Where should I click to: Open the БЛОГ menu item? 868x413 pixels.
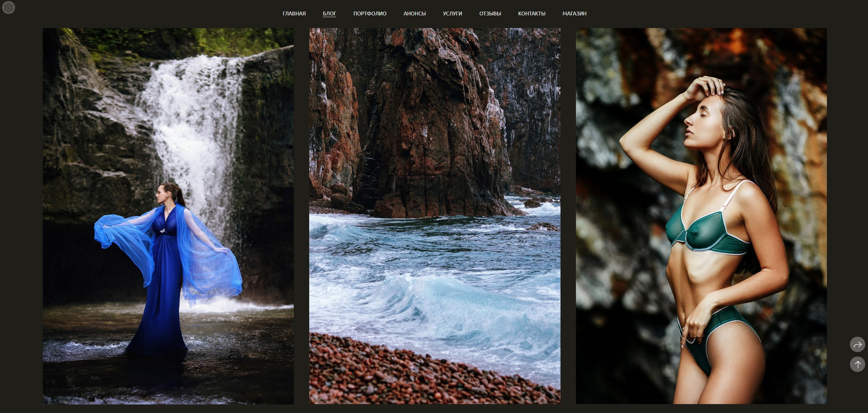click(329, 14)
